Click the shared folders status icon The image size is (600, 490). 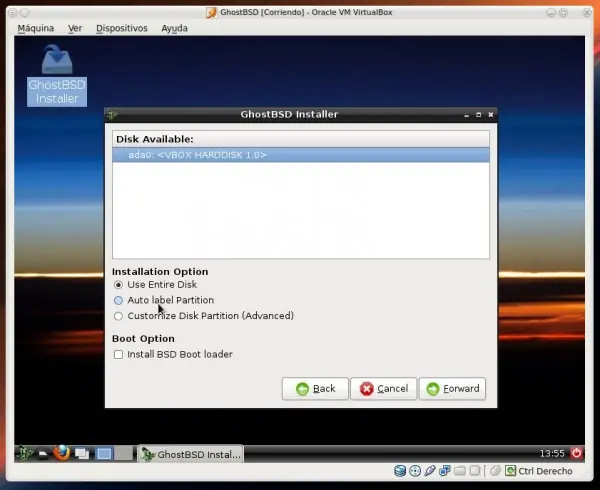click(x=460, y=471)
